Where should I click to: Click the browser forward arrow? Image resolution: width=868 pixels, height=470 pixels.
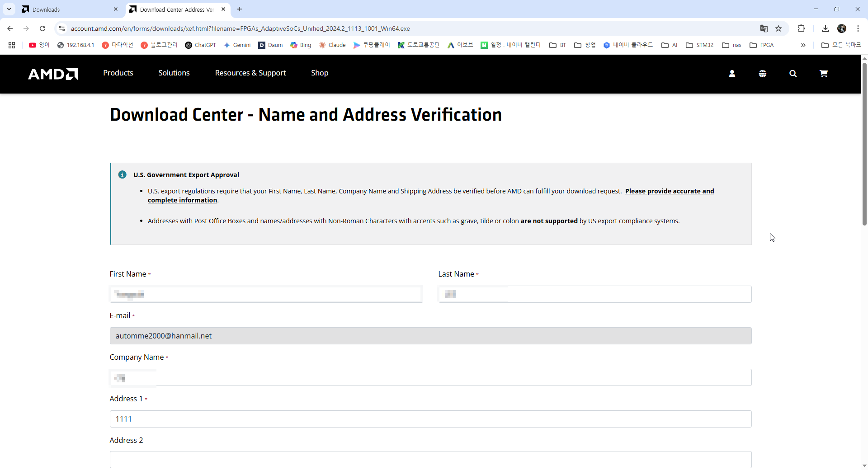(x=26, y=28)
